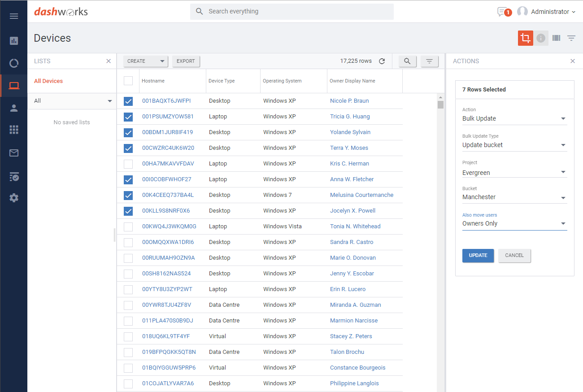Open owner link Nicole P. Braun
The width and height of the screenshot is (583, 392).
349,101
